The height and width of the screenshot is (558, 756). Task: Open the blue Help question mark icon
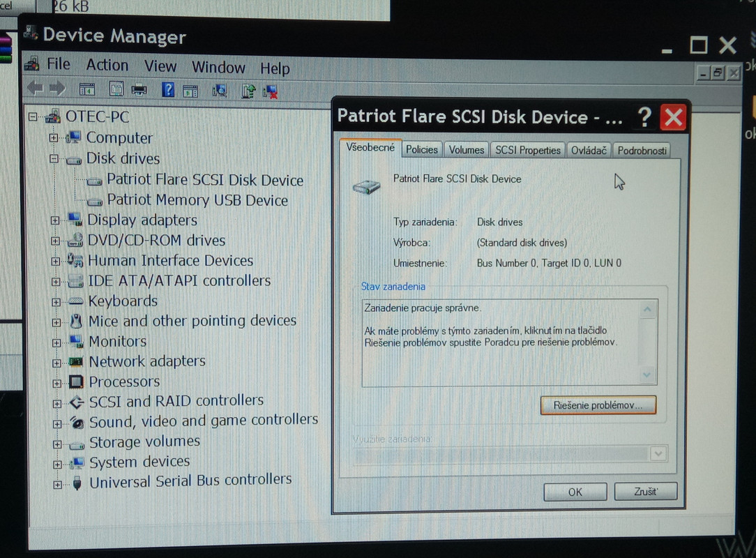point(168,90)
